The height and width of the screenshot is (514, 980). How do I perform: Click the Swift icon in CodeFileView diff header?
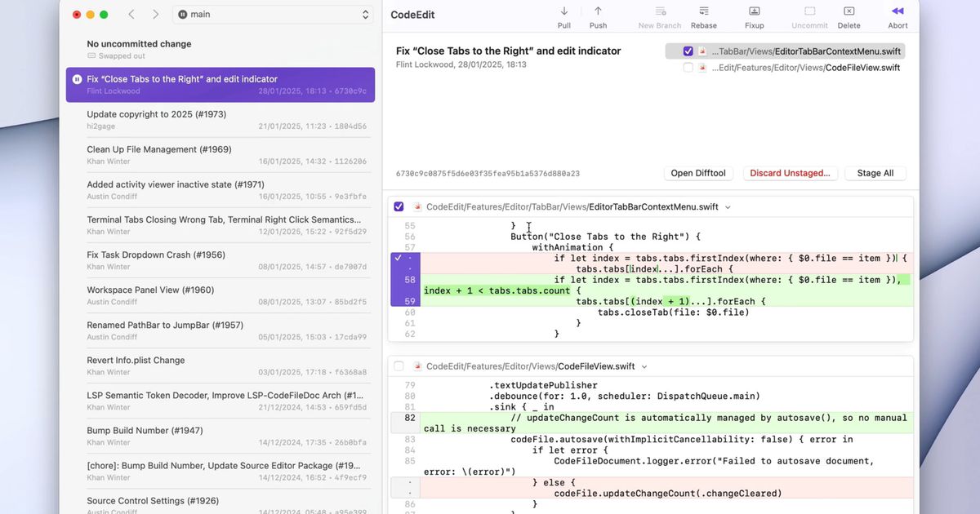(x=416, y=366)
